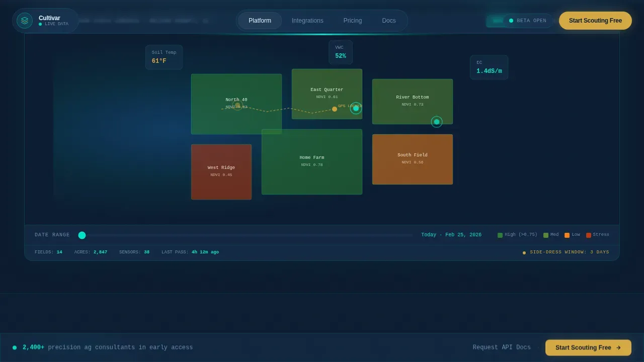
Task: Select the Home Farm field block
Action: [x=312, y=162]
